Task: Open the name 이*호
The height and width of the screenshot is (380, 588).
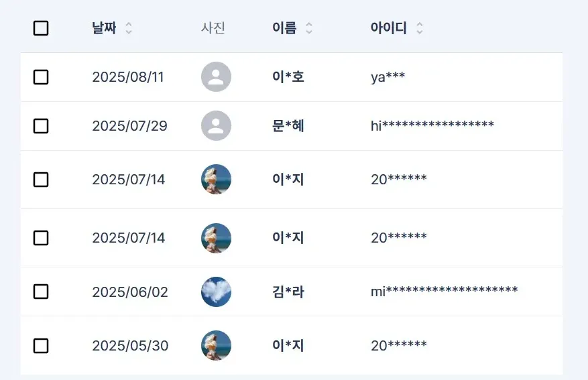Action: [x=288, y=77]
